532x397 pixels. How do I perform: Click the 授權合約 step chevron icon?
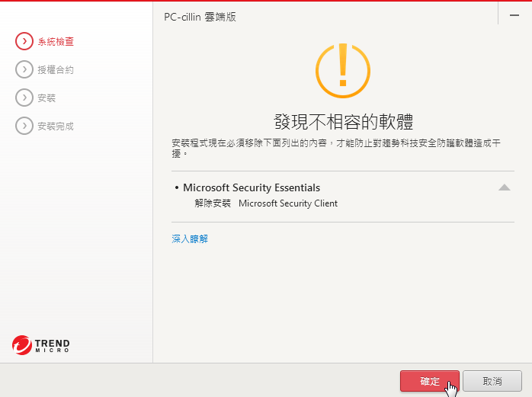pyautogui.click(x=24, y=70)
